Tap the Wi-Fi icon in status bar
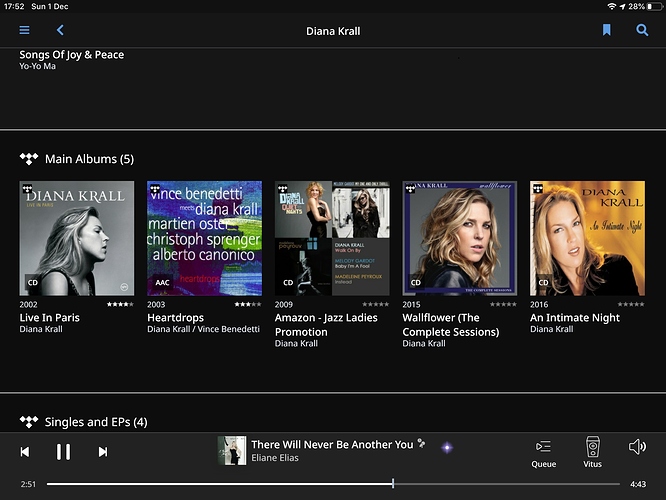This screenshot has height=500, width=666. (x=612, y=6)
